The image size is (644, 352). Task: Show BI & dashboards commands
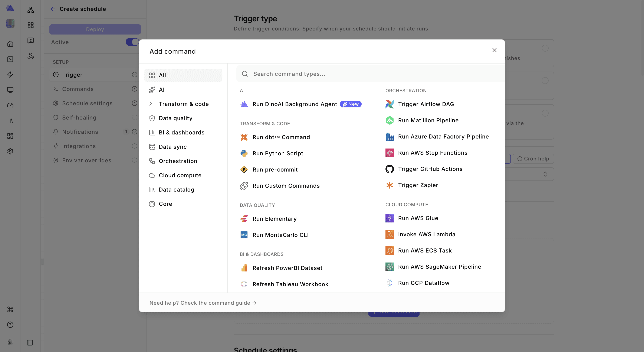[183, 133]
